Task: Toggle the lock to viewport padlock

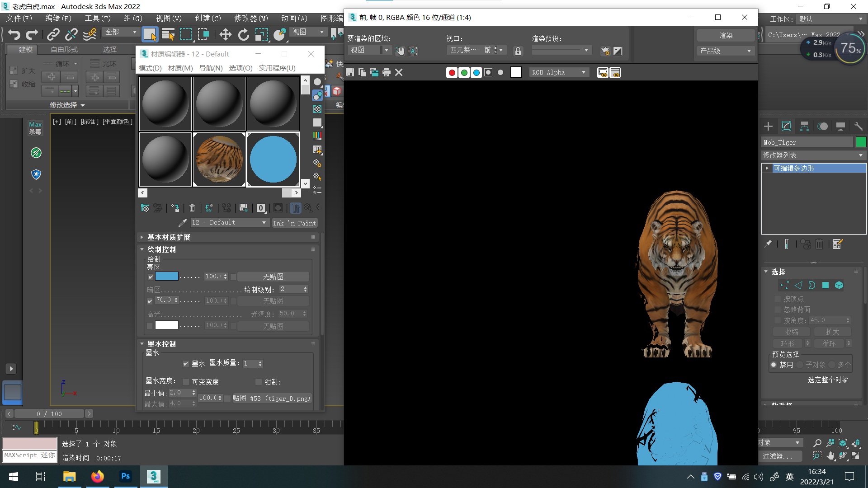Action: pos(518,51)
